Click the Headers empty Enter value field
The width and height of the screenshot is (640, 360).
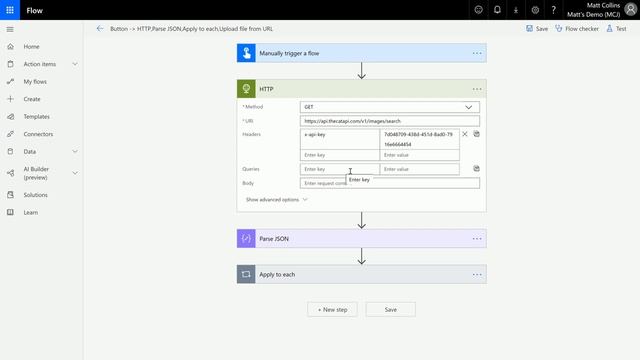420,155
